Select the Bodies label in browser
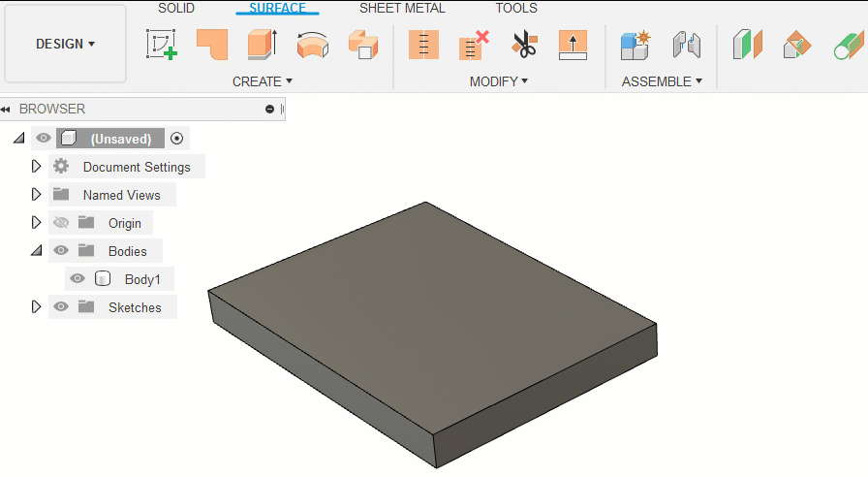The height and width of the screenshot is (477, 868). [127, 251]
